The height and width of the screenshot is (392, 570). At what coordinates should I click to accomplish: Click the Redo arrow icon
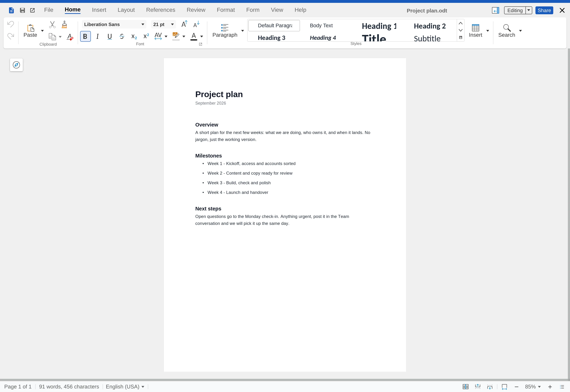(11, 36)
